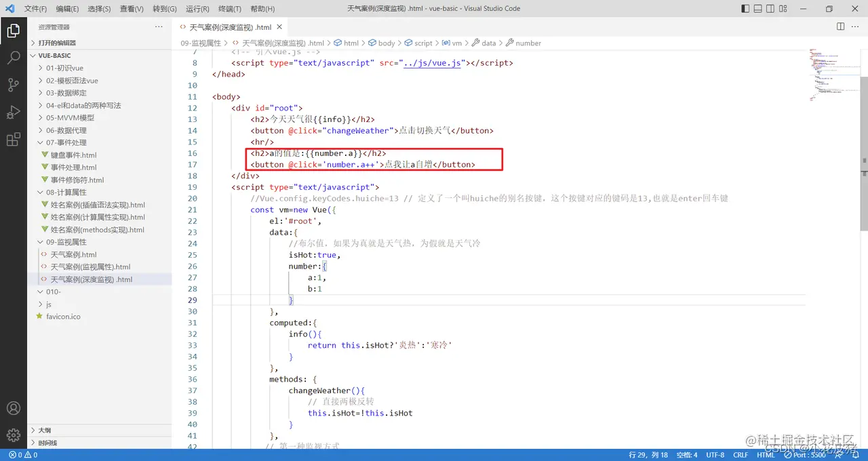The height and width of the screenshot is (461, 868).
Task: Open 天气案例(监视属性).html file
Action: click(100, 266)
